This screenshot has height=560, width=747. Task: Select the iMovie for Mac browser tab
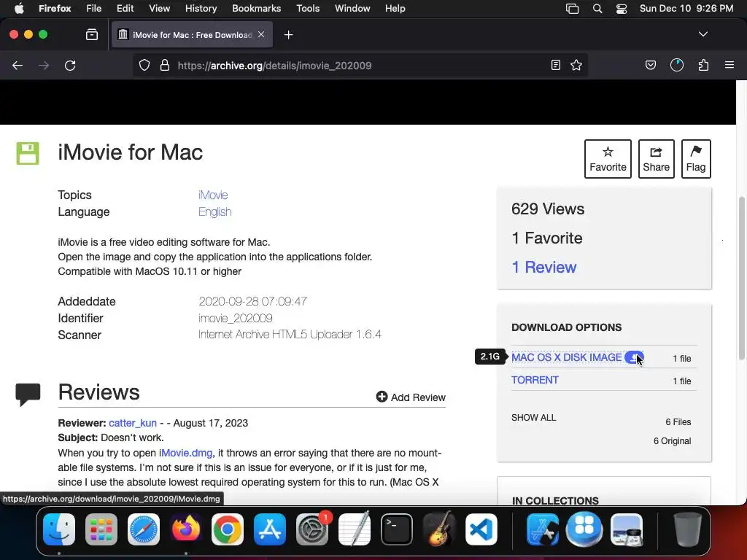coord(192,35)
